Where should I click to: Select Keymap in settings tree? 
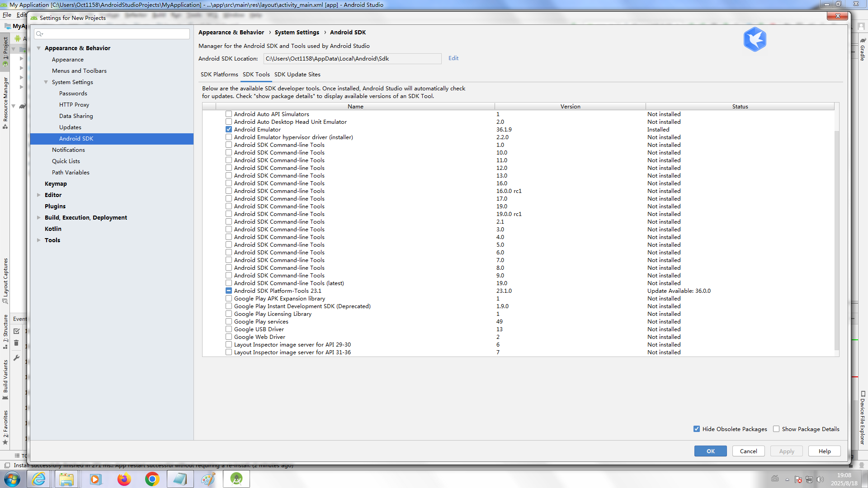pos(56,183)
